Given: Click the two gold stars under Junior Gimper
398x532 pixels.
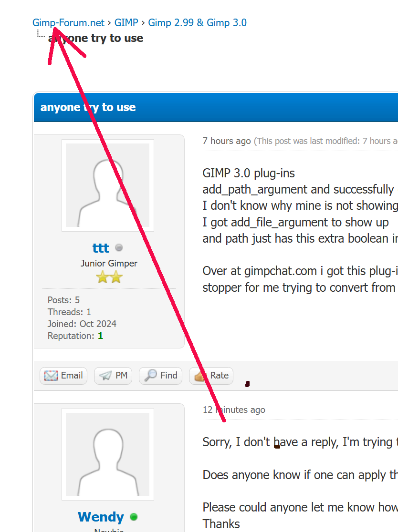Looking at the screenshot, I should [x=109, y=277].
